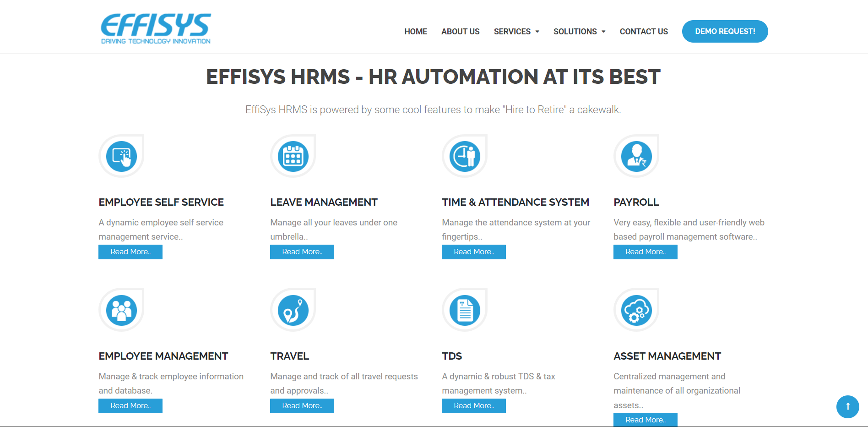This screenshot has width=868, height=427.
Task: Click the Asset Management cloud gear icon
Action: point(636,310)
